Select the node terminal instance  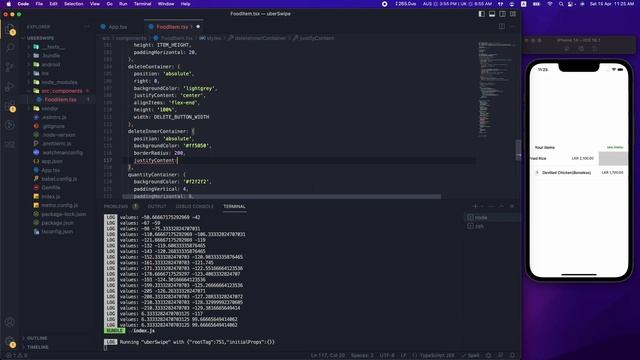[492, 218]
